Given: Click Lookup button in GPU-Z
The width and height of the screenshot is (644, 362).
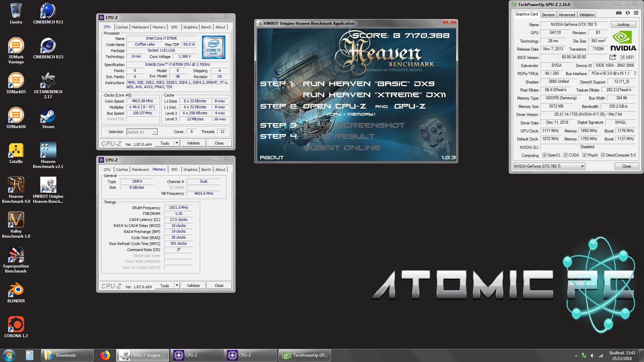Looking at the screenshot, I should (623, 24).
